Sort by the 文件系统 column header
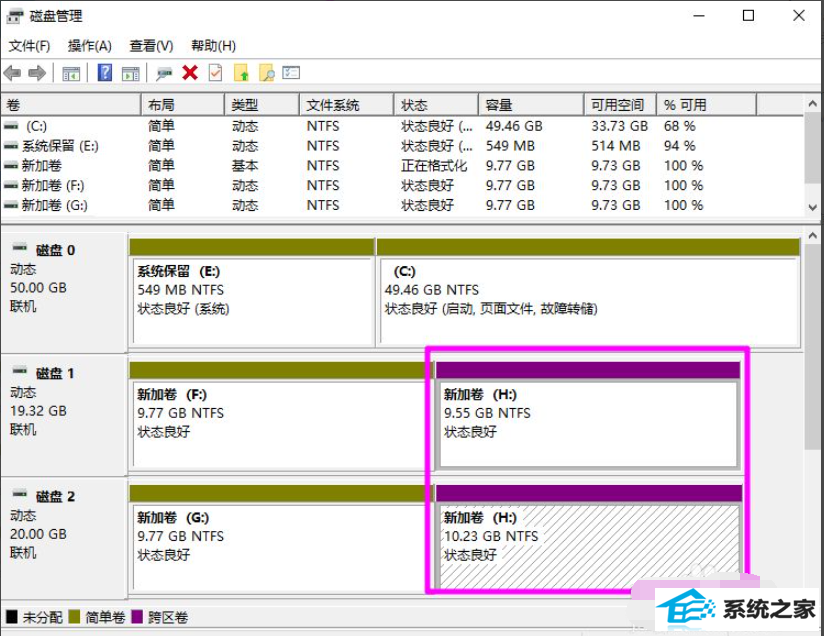 click(x=347, y=105)
